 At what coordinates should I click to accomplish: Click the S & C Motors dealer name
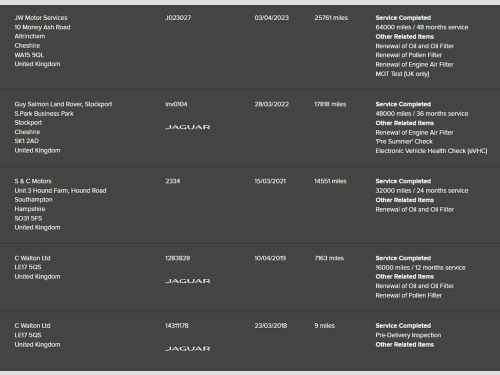point(33,181)
